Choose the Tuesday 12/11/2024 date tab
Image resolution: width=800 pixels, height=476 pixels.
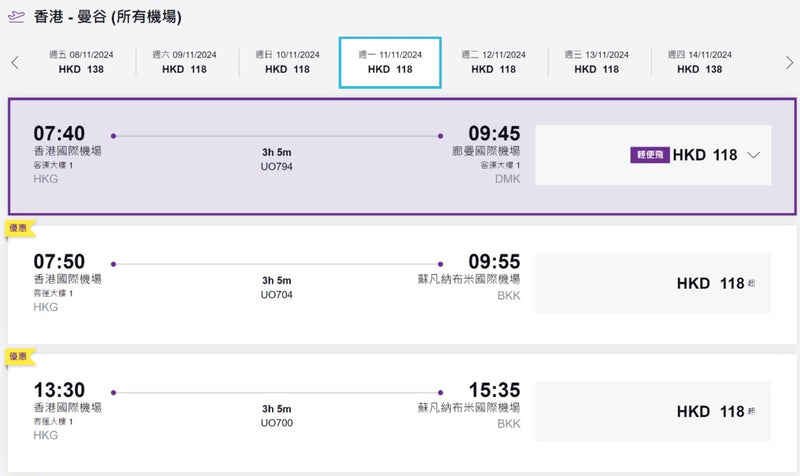coord(493,62)
